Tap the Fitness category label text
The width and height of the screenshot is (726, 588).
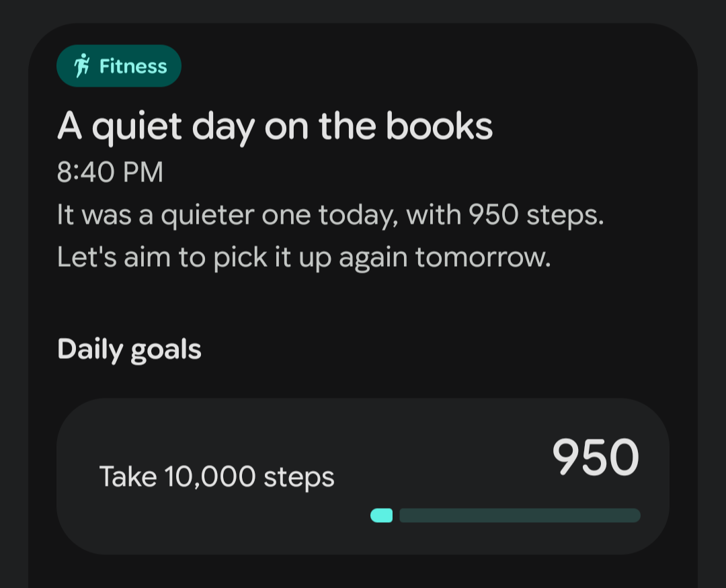tap(133, 66)
